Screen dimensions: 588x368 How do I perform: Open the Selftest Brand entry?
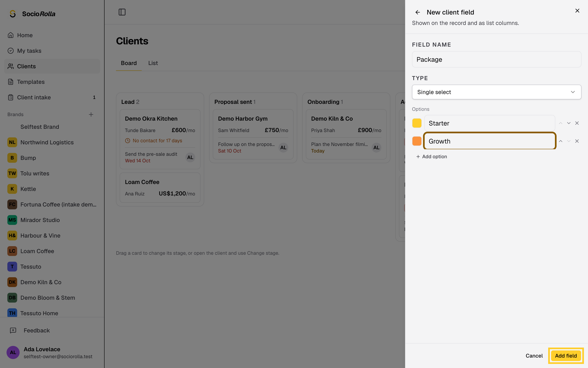pos(52,127)
